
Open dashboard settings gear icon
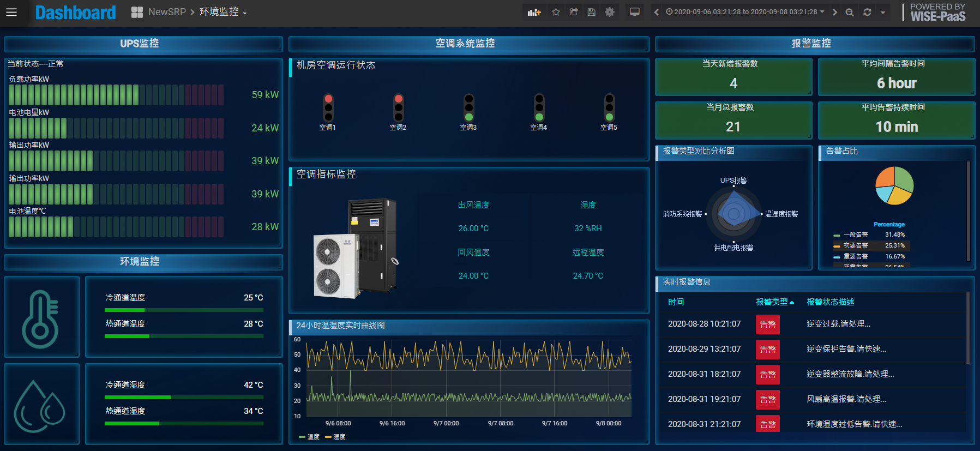pyautogui.click(x=610, y=12)
